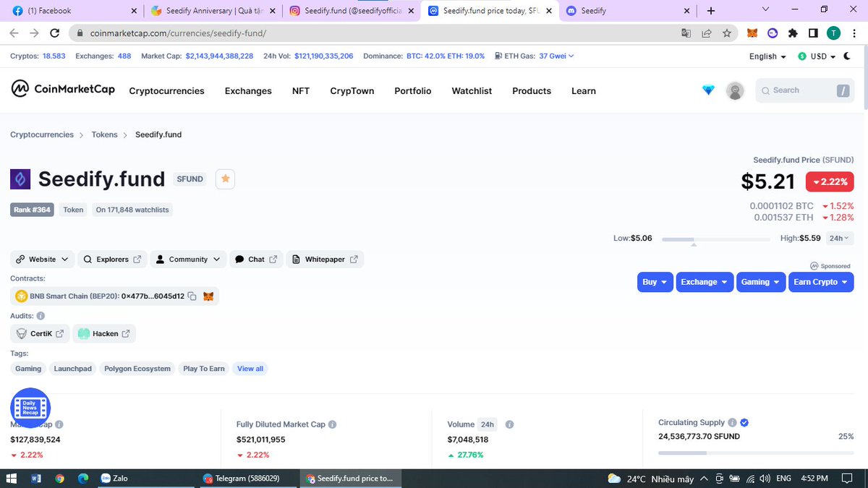Screen dimensions: 868x488
Task: Click the diamond rewards icon
Action: tap(709, 90)
